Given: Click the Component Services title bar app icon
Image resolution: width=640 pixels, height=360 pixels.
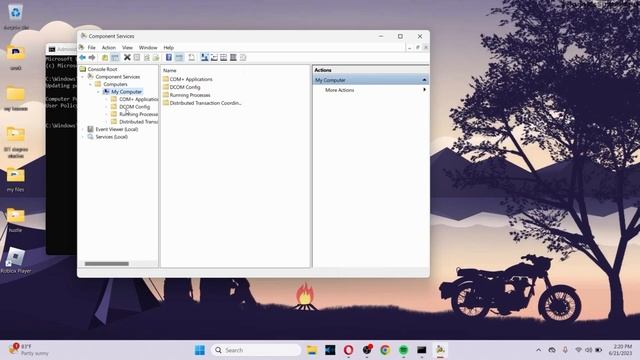Looking at the screenshot, I should (84, 36).
